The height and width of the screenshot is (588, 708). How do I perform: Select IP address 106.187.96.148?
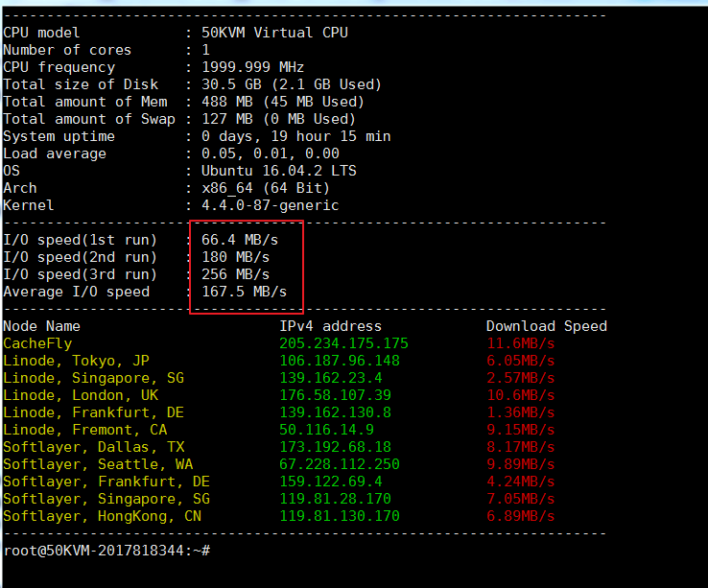[x=339, y=361]
